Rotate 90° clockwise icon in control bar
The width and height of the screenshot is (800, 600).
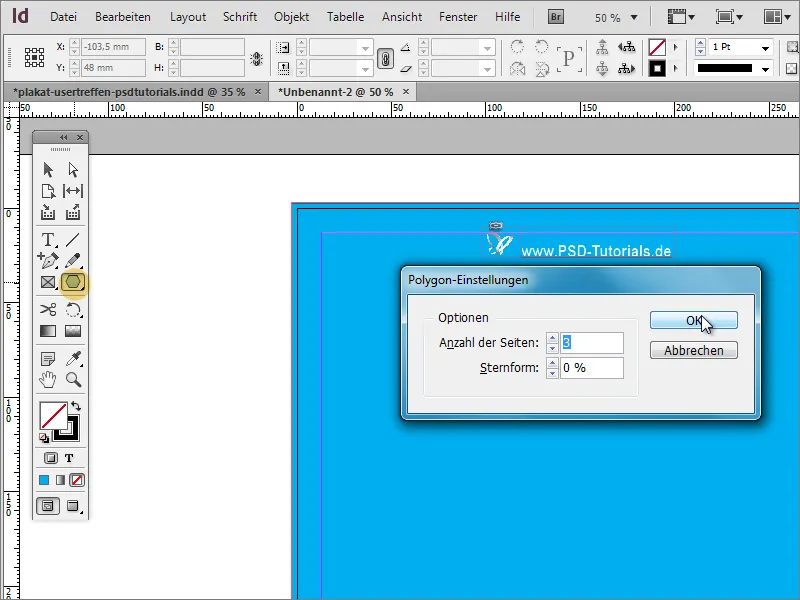click(517, 46)
